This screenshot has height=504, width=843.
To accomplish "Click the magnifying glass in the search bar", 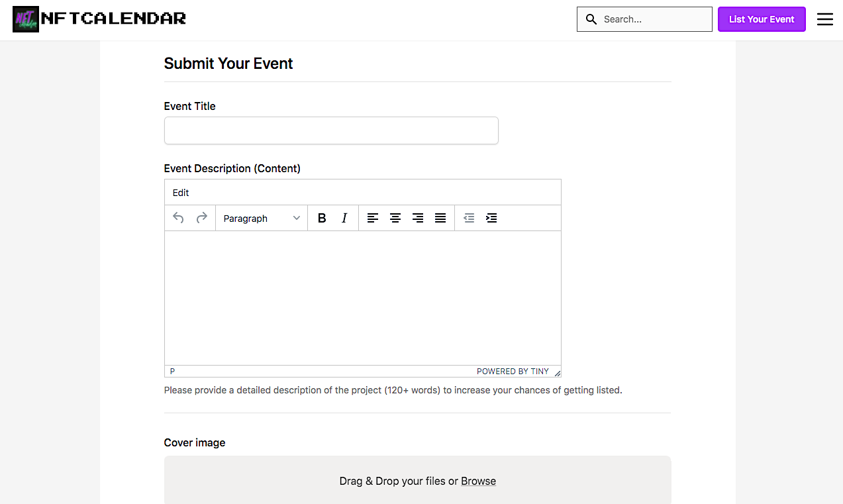I will pos(591,19).
